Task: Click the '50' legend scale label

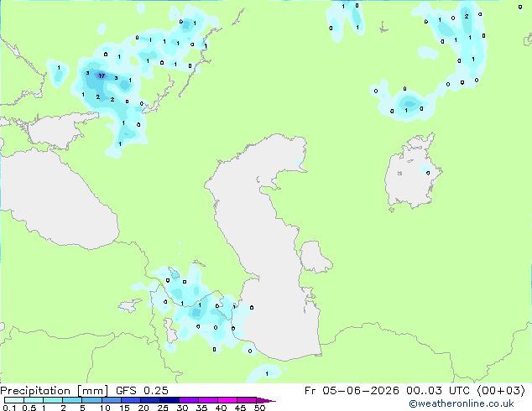Action: click(259, 408)
